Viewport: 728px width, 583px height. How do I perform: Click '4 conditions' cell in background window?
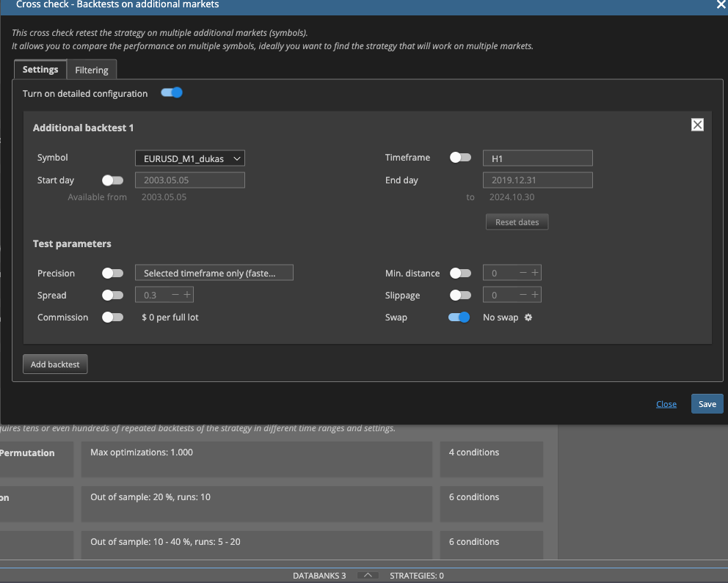(491, 459)
